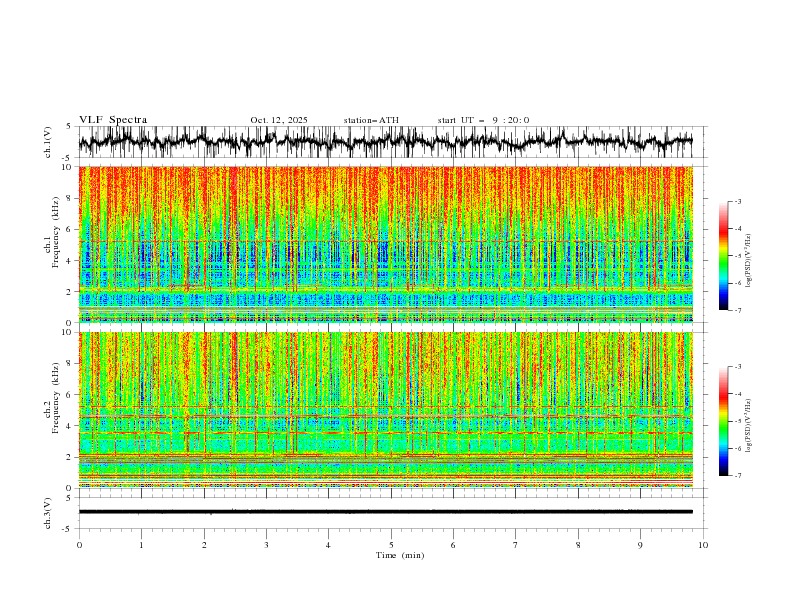792x612 pixels.
Task: Click time axis tick label '10'
Action: coord(703,545)
